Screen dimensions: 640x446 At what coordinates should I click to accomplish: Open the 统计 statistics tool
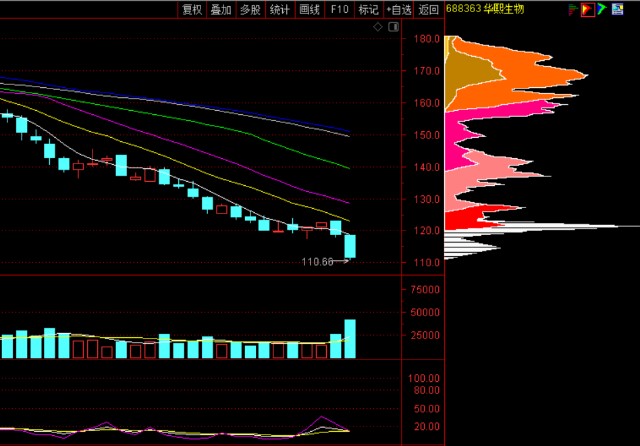pos(280,9)
